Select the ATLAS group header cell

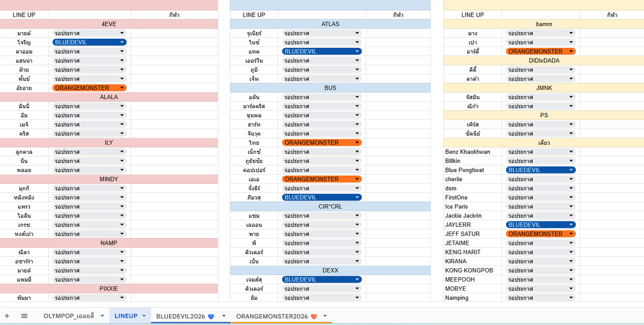point(330,24)
